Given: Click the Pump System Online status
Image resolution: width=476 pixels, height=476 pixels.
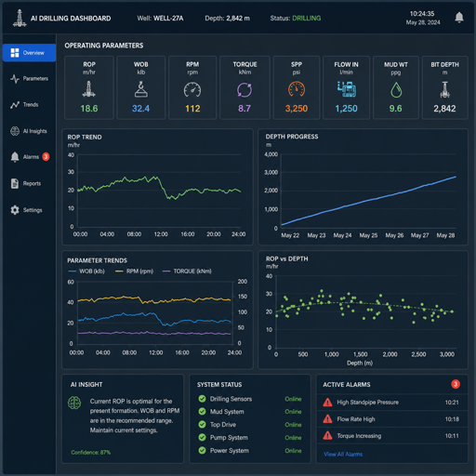Looking at the screenshot, I should tap(293, 438).
